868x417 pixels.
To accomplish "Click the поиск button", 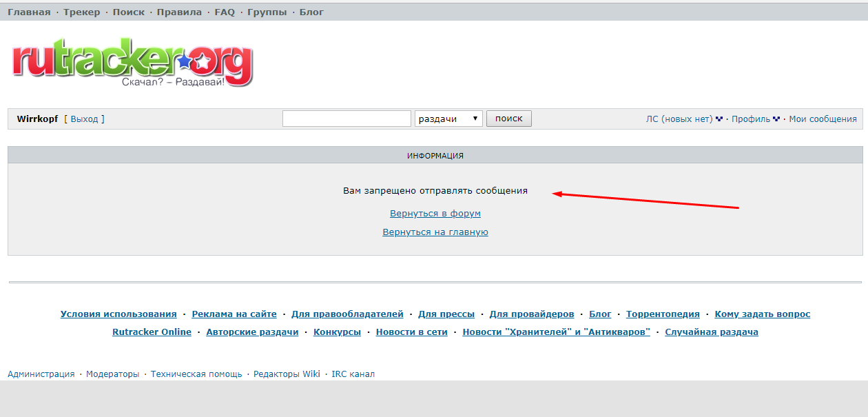I will pyautogui.click(x=509, y=119).
